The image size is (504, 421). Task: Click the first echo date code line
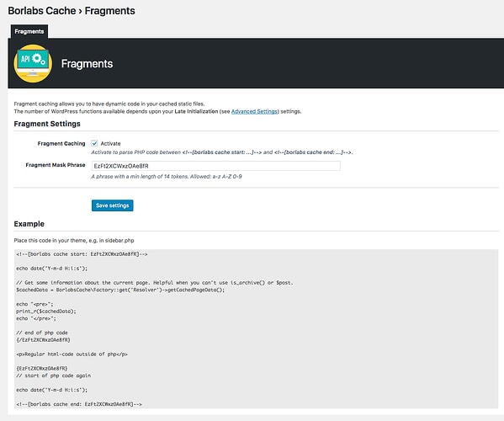(52, 269)
